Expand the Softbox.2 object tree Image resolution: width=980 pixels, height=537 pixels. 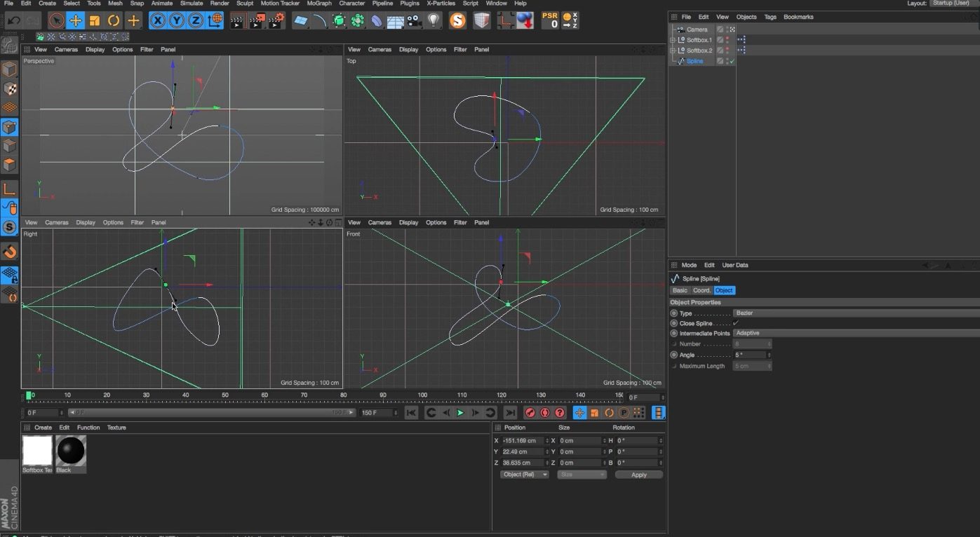coord(673,50)
